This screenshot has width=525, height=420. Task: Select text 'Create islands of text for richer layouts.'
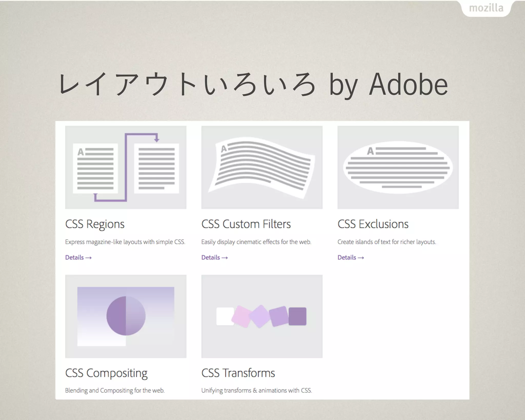coord(387,242)
